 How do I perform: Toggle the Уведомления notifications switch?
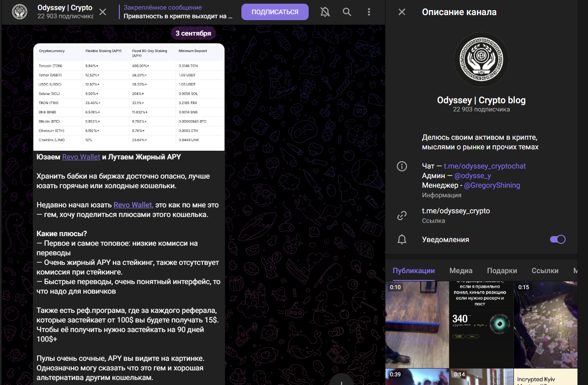pyautogui.click(x=558, y=239)
